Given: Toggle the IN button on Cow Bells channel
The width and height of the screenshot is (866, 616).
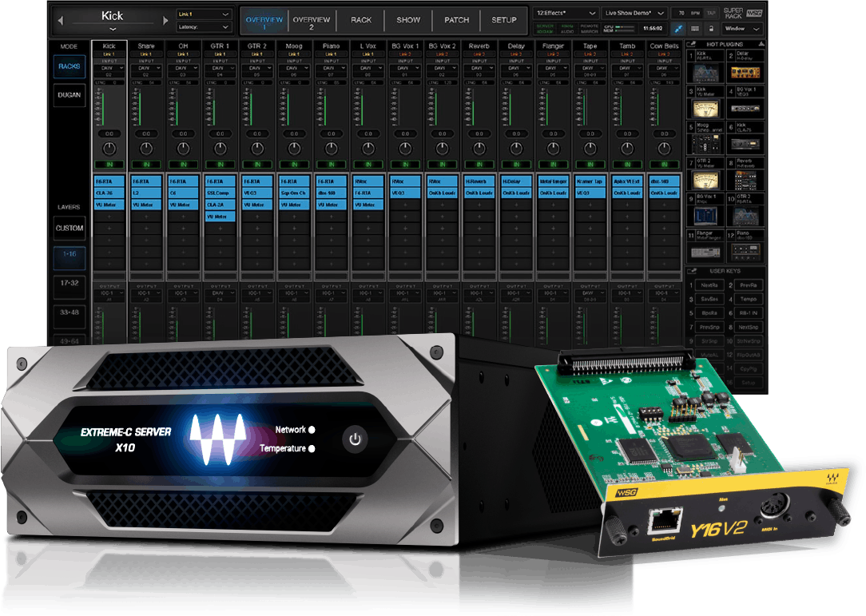Looking at the screenshot, I should tap(664, 165).
